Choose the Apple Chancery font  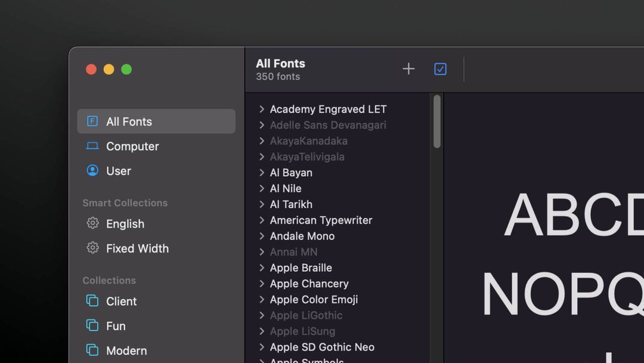tap(309, 284)
